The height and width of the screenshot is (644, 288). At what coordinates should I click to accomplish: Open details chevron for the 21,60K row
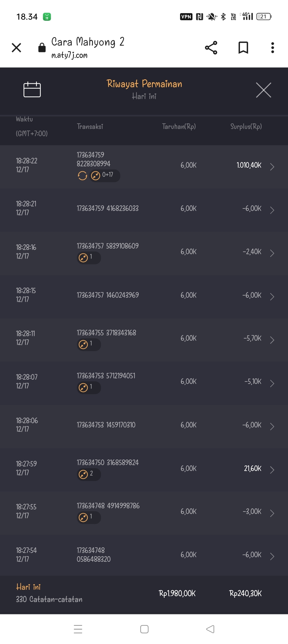(272, 470)
